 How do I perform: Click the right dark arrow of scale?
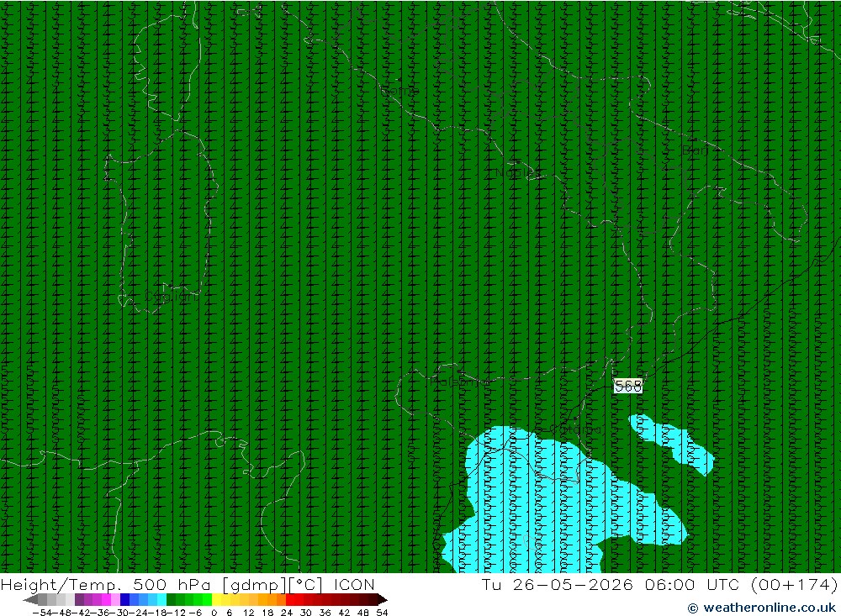pos(383,599)
